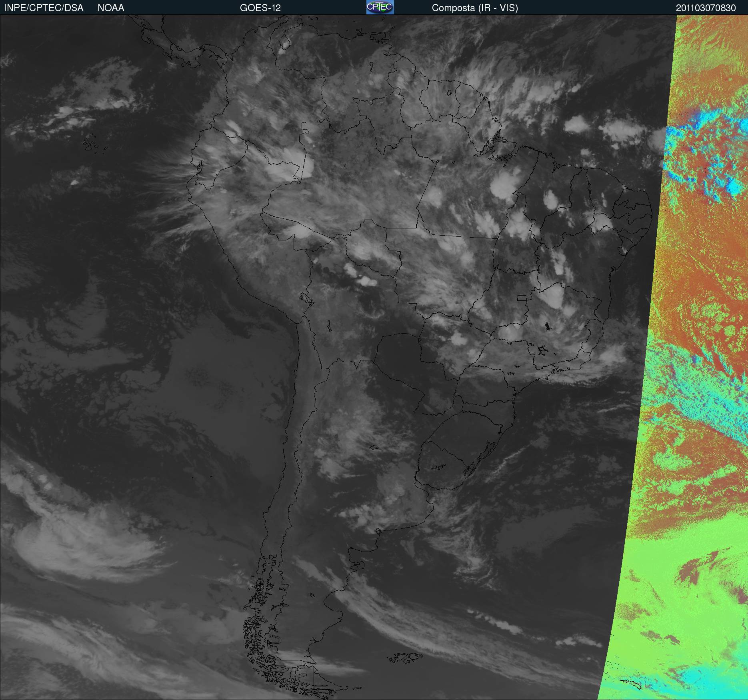Click the 201103070830 timestamp
The width and height of the screenshot is (748, 700).
[706, 8]
